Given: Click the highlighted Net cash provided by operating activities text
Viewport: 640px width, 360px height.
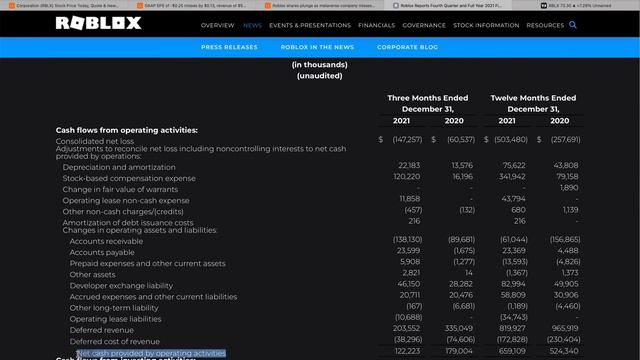Looking at the screenshot, I should point(151,353).
